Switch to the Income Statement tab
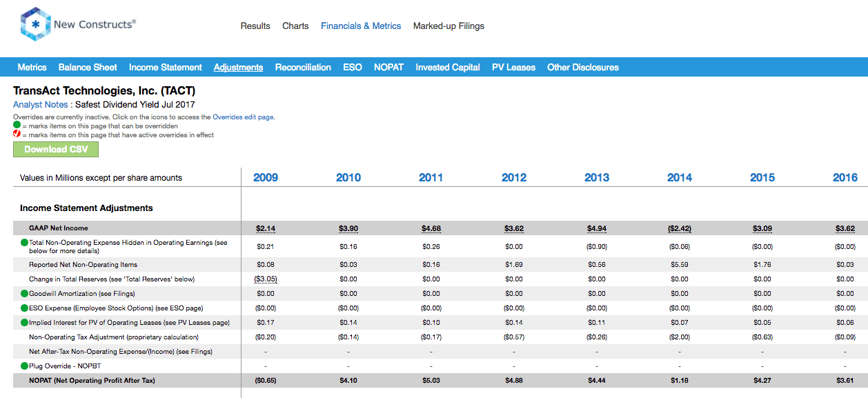The height and width of the screenshot is (398, 868). pyautogui.click(x=166, y=68)
